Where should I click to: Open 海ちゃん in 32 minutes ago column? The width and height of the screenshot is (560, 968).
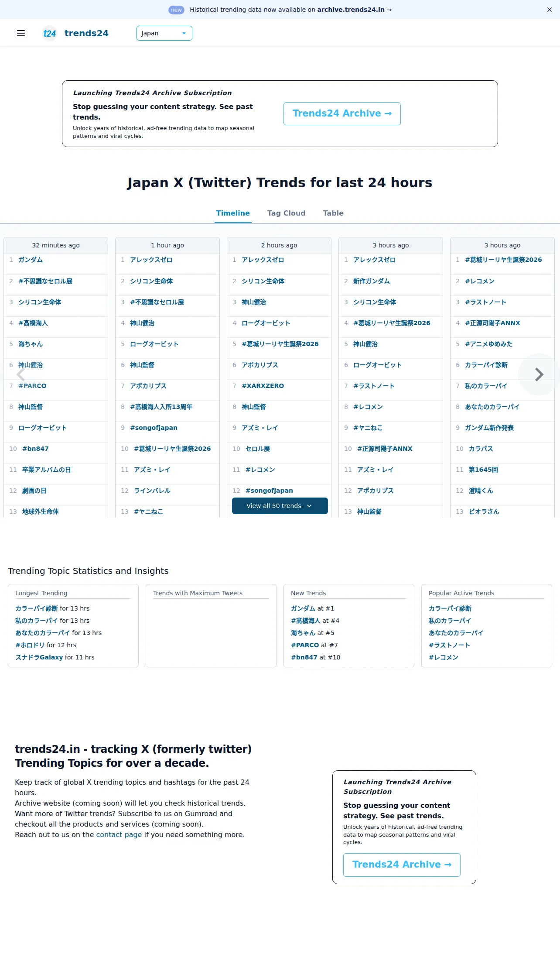(31, 344)
